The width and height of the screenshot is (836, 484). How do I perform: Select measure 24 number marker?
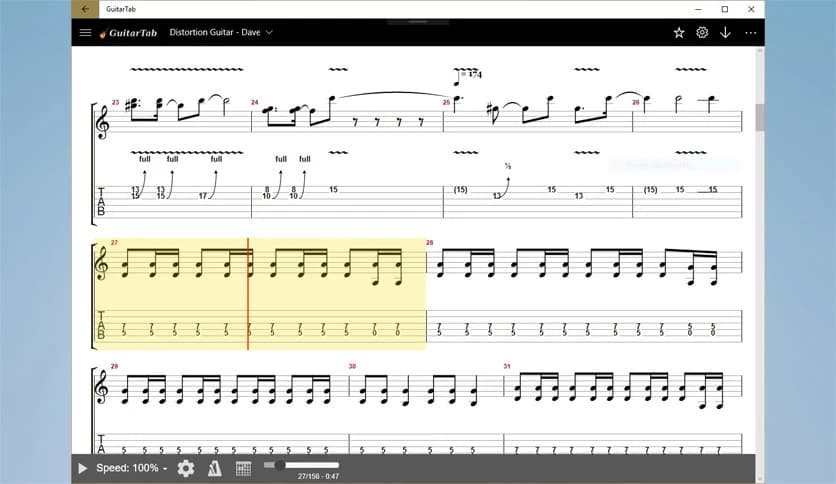tap(254, 102)
